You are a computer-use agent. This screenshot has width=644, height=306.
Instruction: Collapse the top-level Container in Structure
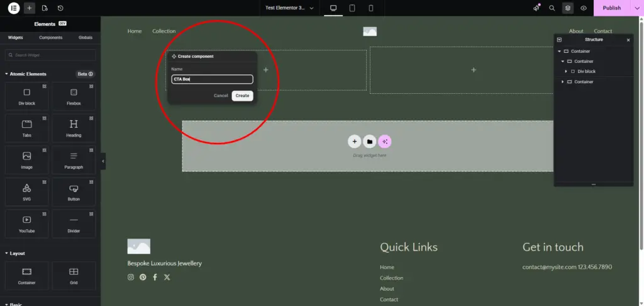point(559,52)
